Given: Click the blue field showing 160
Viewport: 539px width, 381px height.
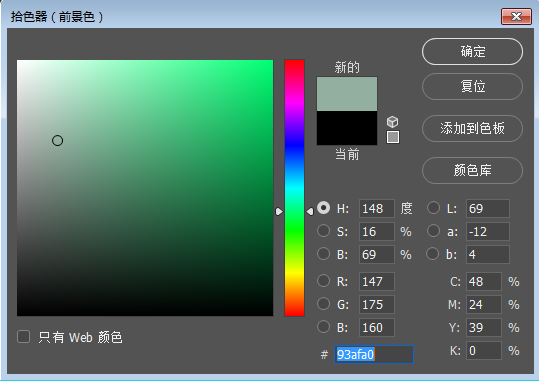Looking at the screenshot, I should 377,327.
